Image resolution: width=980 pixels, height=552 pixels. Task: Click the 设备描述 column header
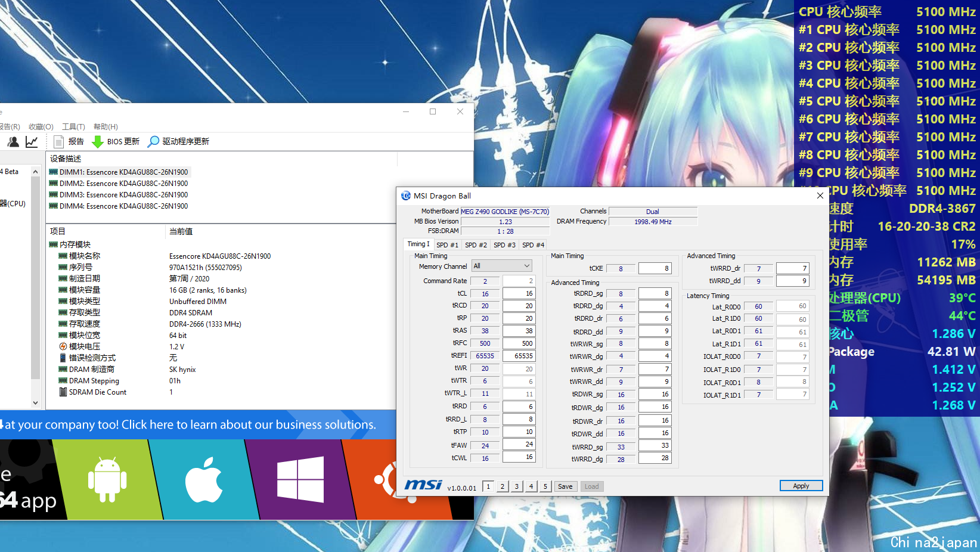coord(222,159)
